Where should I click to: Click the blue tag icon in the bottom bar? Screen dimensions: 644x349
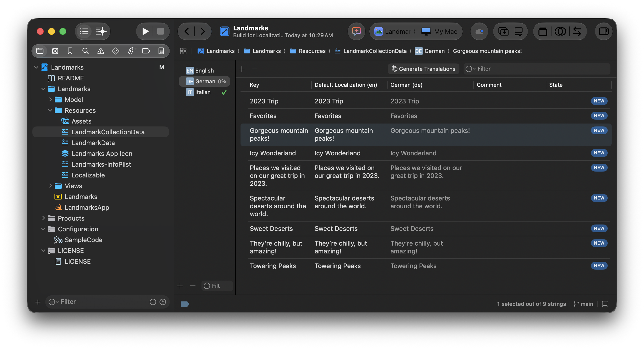pyautogui.click(x=185, y=304)
